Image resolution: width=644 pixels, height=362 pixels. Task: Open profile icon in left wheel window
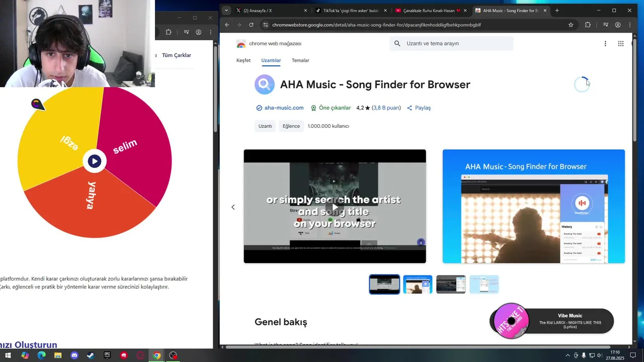click(199, 32)
